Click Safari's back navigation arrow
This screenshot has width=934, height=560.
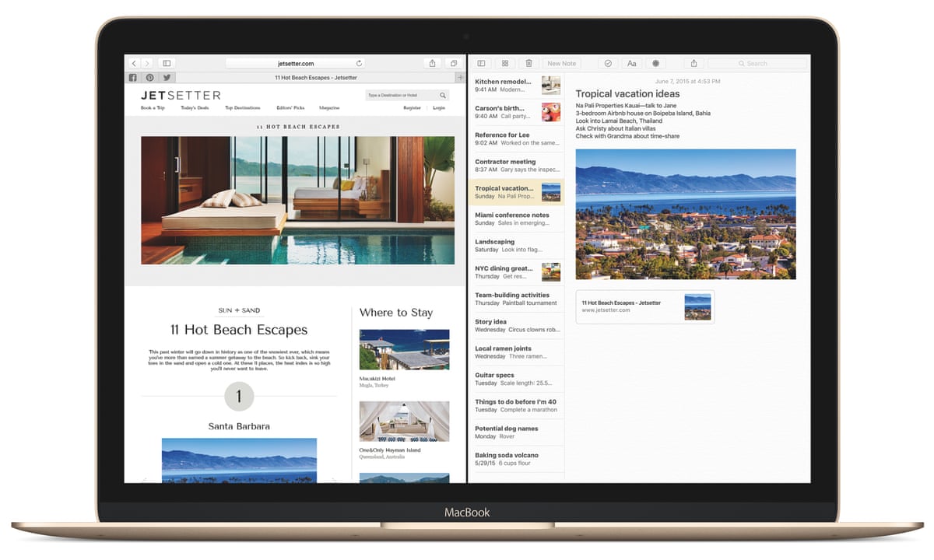tap(134, 63)
